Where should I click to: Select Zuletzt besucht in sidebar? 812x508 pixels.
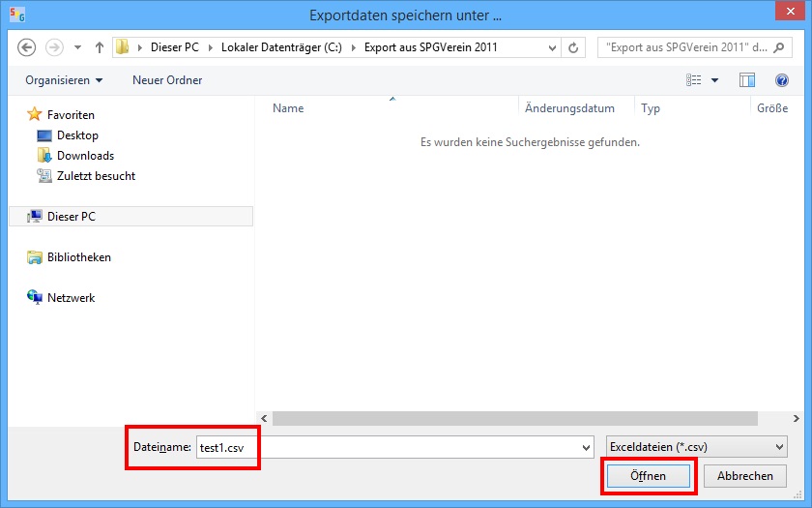pos(95,176)
